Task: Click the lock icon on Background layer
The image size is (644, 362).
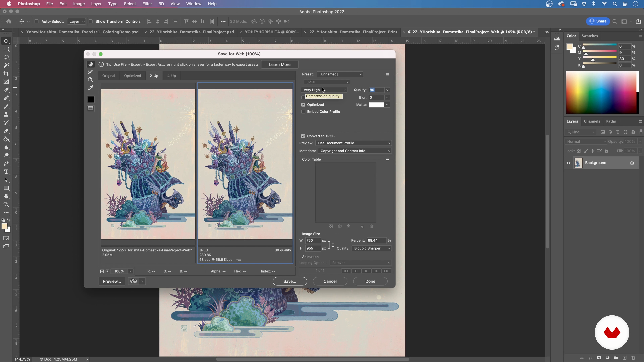Action: point(632,163)
